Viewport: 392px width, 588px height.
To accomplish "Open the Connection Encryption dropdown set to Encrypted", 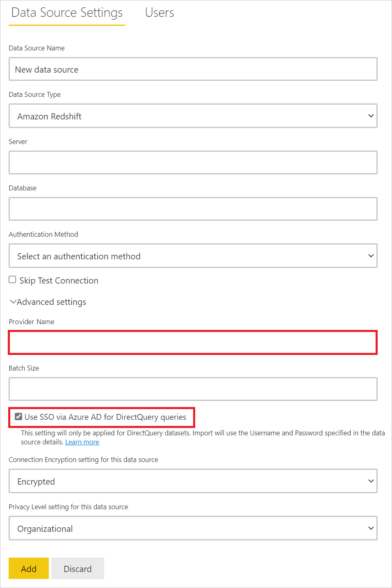I will pyautogui.click(x=193, y=481).
